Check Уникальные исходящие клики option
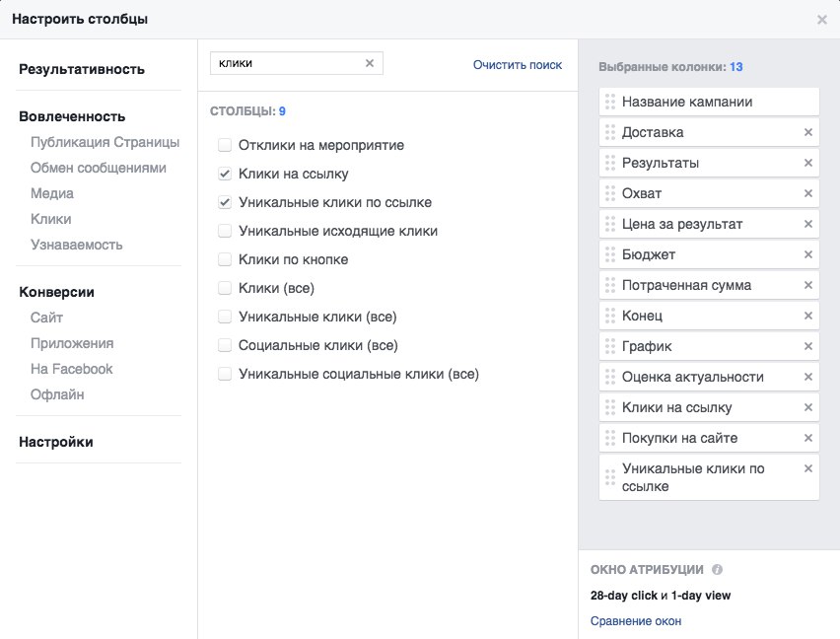The height and width of the screenshot is (639, 840). [x=225, y=231]
